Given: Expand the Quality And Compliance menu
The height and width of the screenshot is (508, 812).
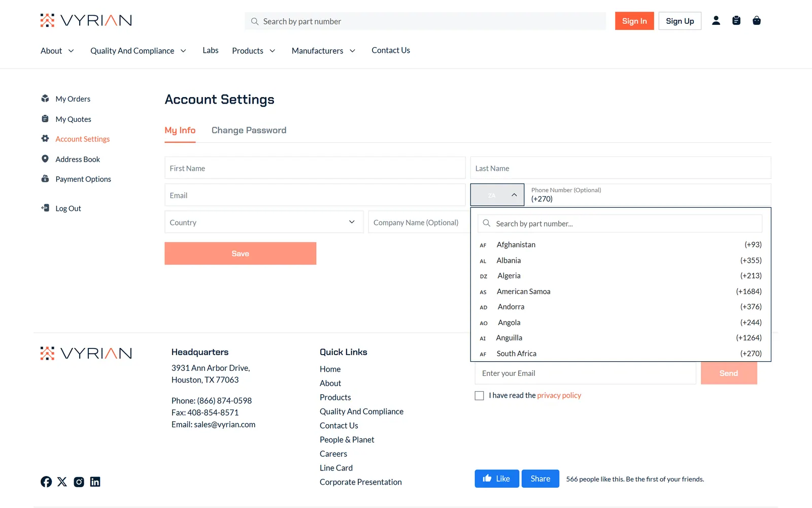Looking at the screenshot, I should [x=139, y=51].
